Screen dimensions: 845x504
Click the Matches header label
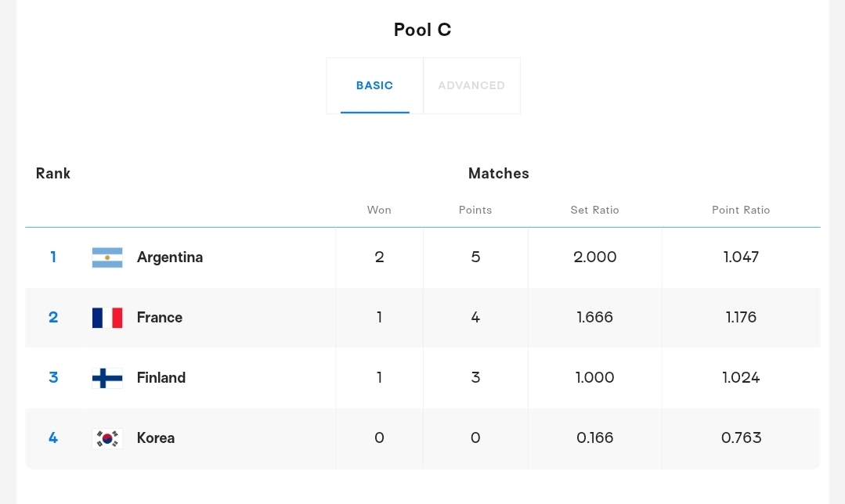click(x=499, y=174)
